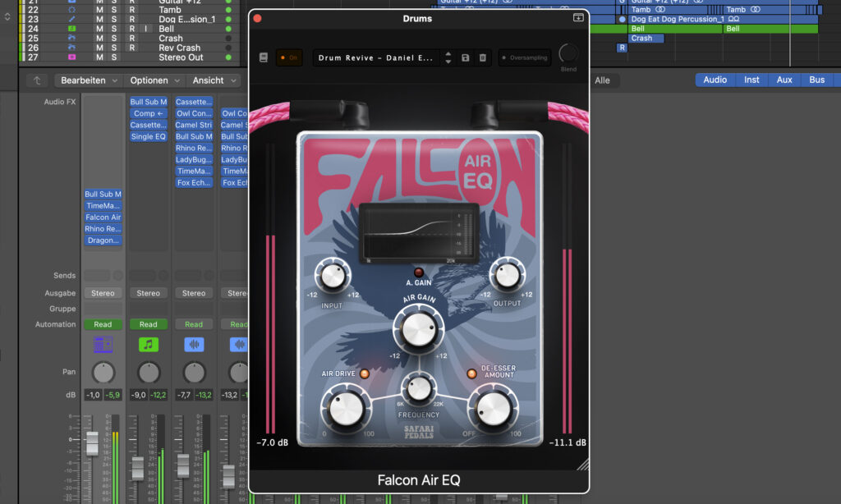
Task: Click the first channel strip volume fader
Action: coord(92,443)
